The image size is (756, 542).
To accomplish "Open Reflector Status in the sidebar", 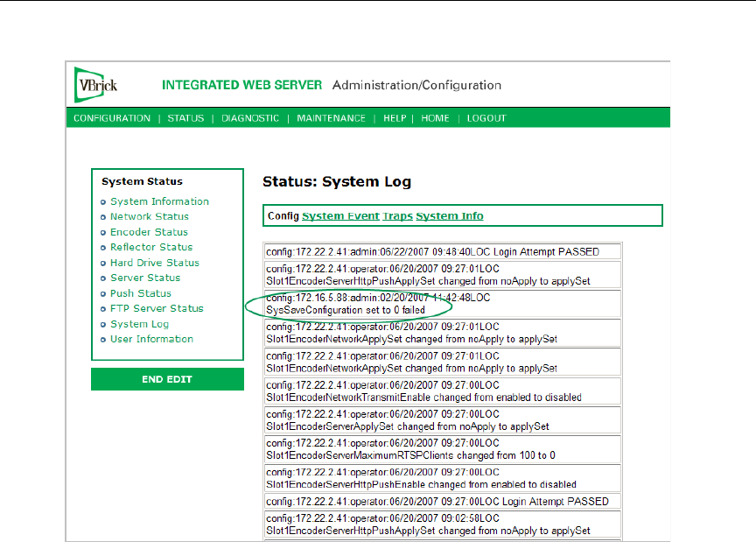I will pos(151,247).
